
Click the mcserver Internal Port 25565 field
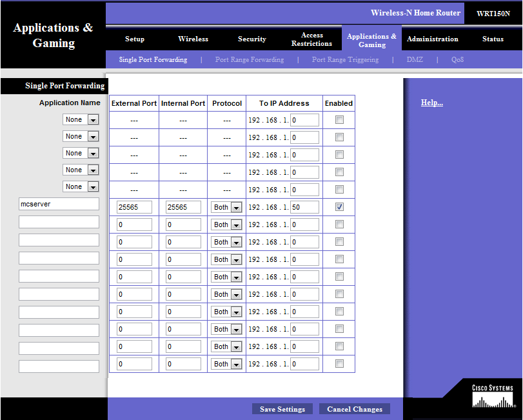(183, 207)
